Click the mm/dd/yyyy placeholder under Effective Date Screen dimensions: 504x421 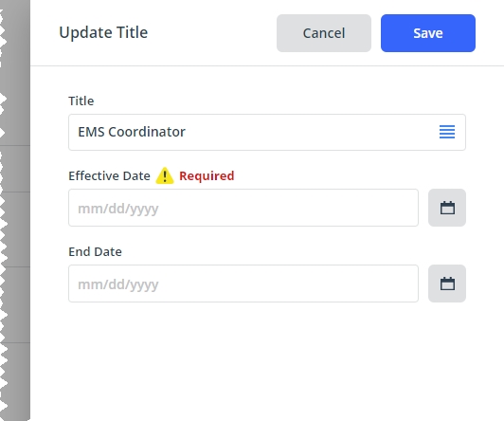coord(118,209)
